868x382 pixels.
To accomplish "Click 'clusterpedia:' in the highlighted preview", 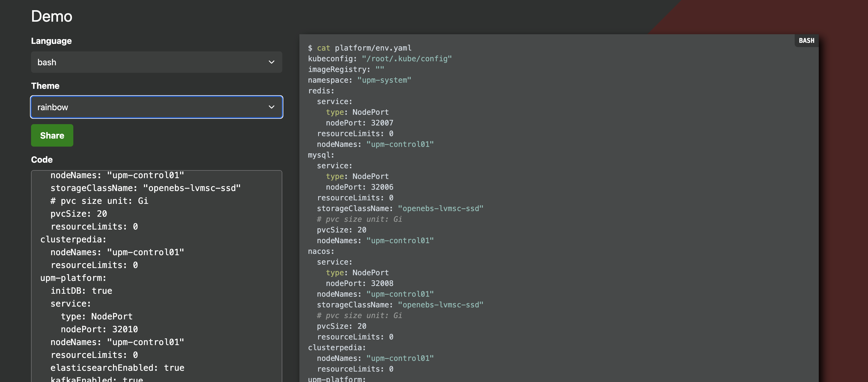I will 337,348.
